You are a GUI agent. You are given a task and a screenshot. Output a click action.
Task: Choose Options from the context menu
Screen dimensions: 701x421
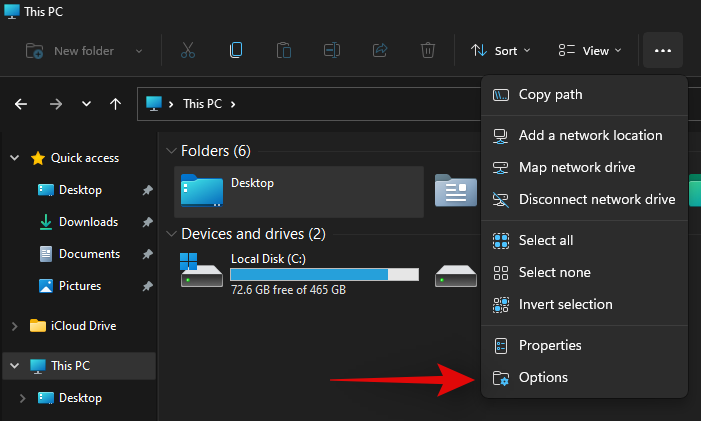543,377
